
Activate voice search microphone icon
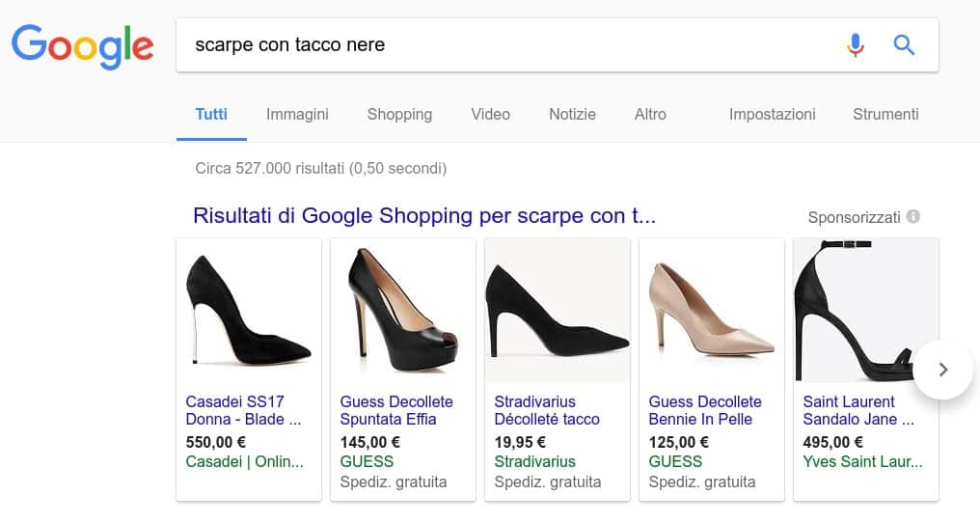(x=855, y=45)
